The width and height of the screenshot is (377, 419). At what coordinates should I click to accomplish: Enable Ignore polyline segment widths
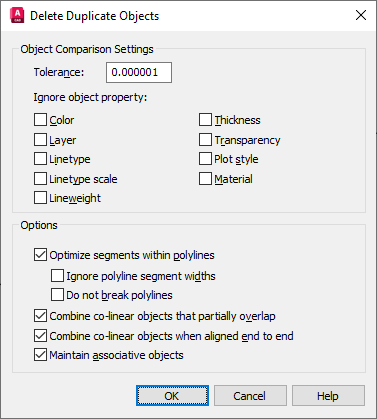click(x=57, y=276)
